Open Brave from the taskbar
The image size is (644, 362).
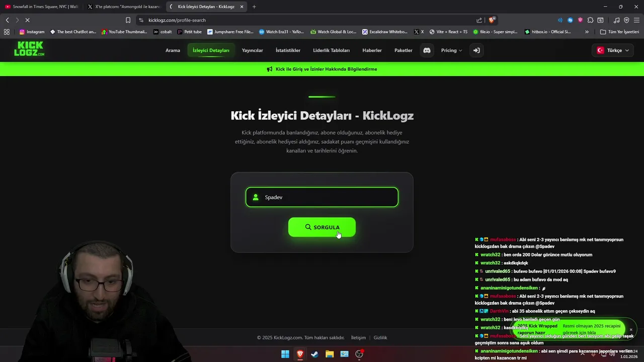pos(300,354)
